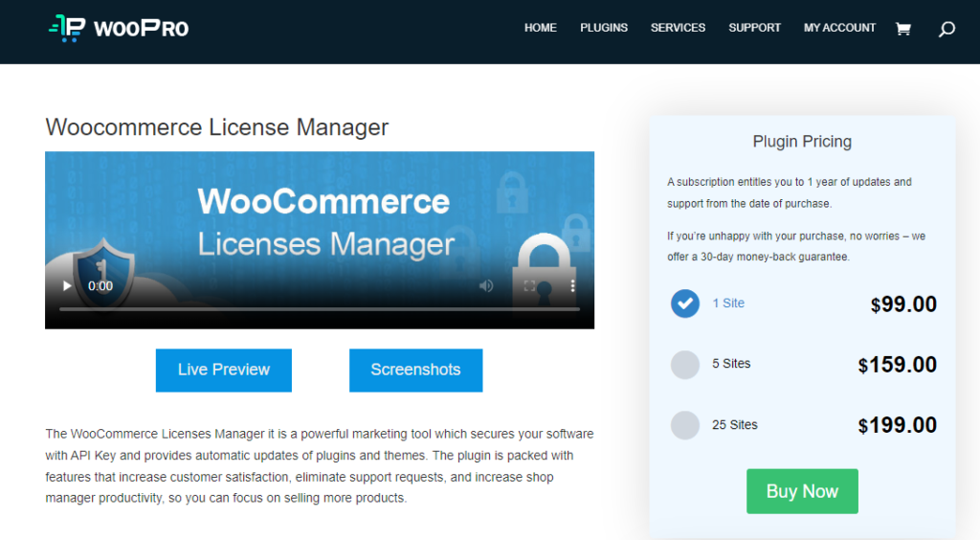Screen dimensions: 980x540
Task: Select the 5 Sites license option
Action: tap(685, 365)
